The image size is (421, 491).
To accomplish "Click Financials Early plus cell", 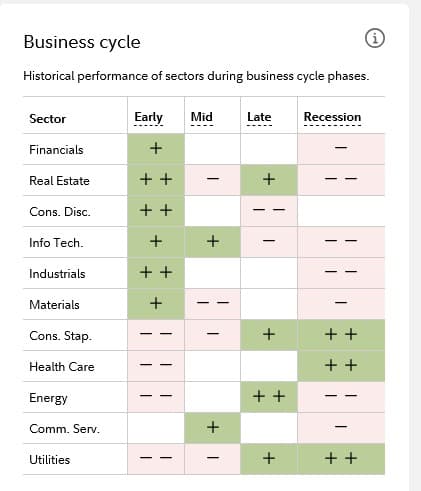I will click(156, 149).
